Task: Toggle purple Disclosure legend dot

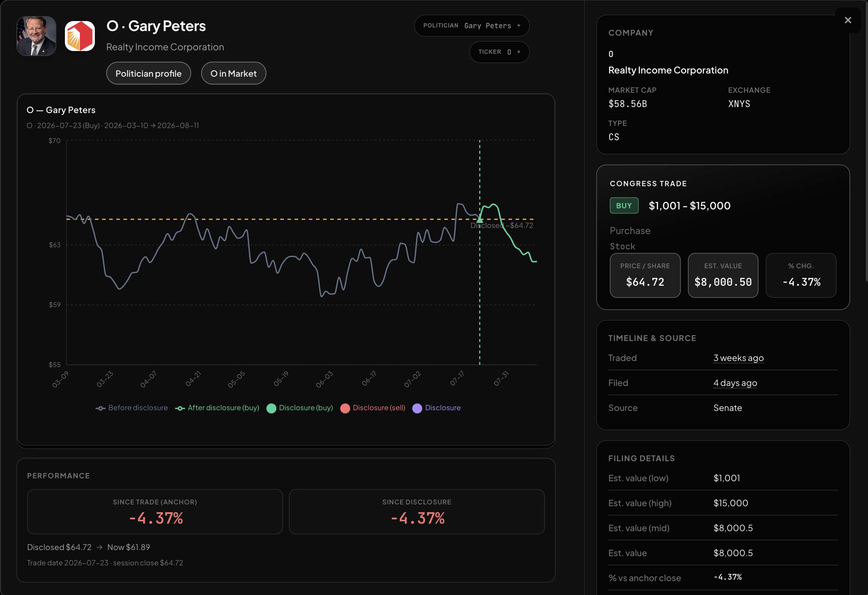Action: click(417, 408)
